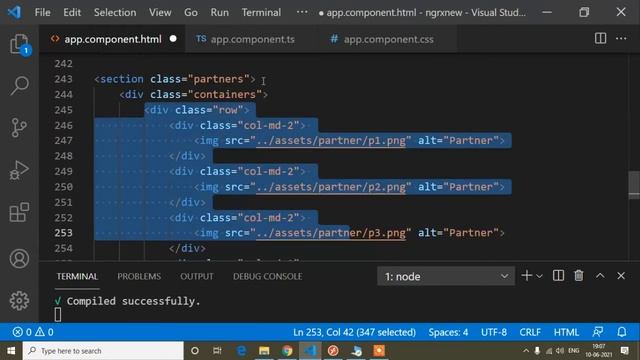Switch to the DEBUG CONSOLE tab

click(267, 276)
